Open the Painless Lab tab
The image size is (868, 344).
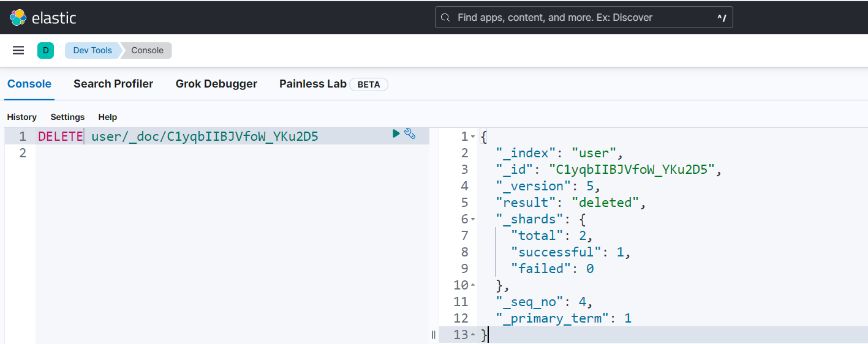[x=313, y=84]
